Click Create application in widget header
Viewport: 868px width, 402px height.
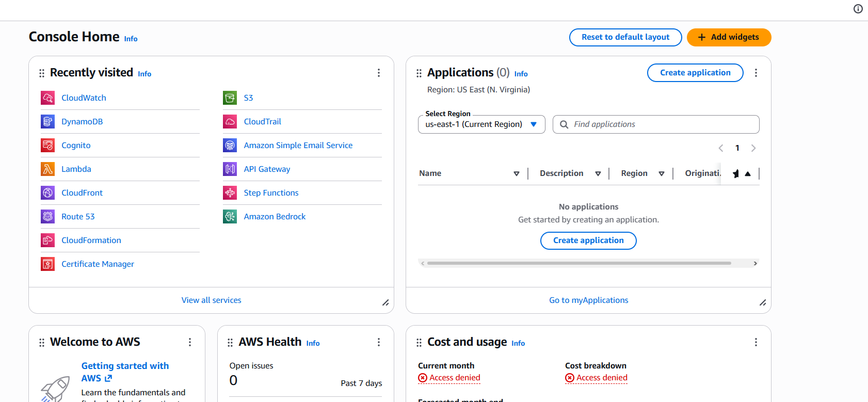[695, 73]
